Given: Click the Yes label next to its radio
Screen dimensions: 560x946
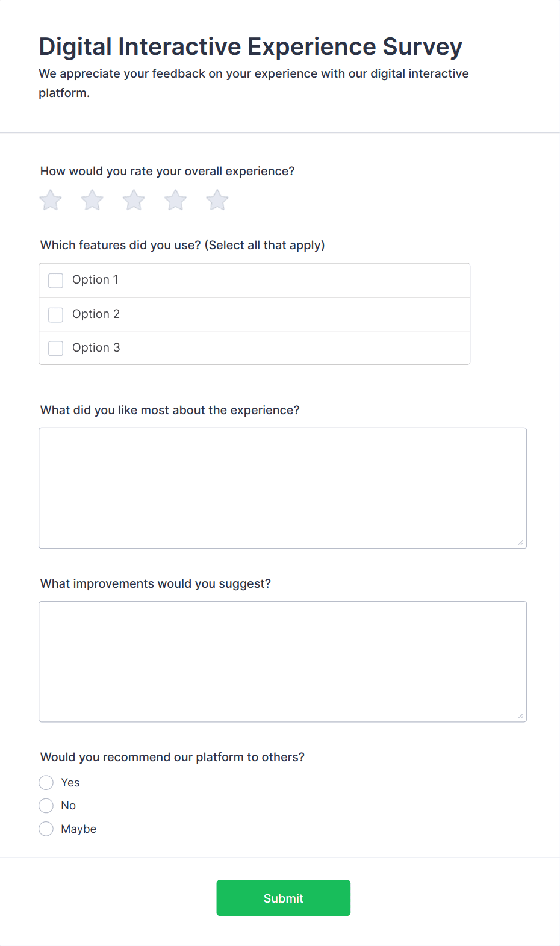Looking at the screenshot, I should (70, 782).
